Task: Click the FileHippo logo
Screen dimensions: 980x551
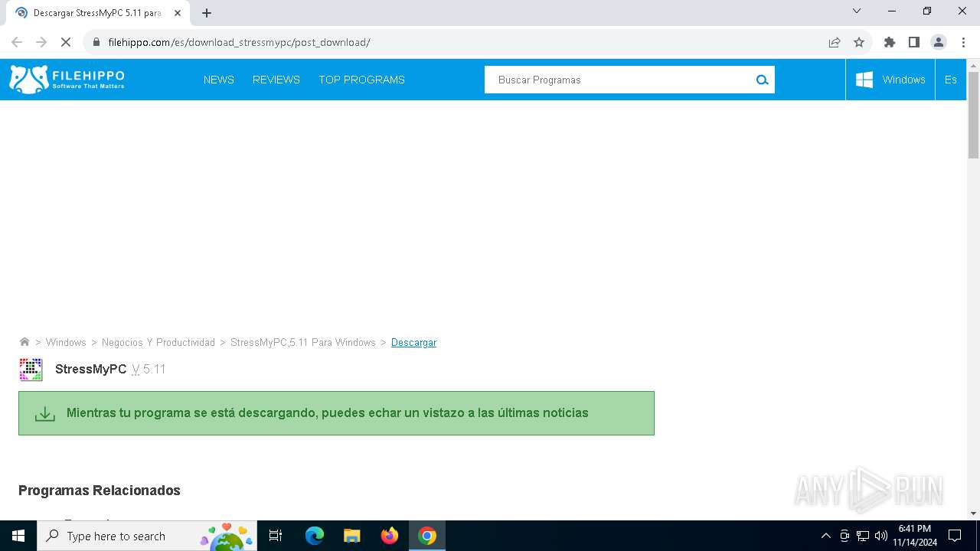Action: (x=67, y=80)
